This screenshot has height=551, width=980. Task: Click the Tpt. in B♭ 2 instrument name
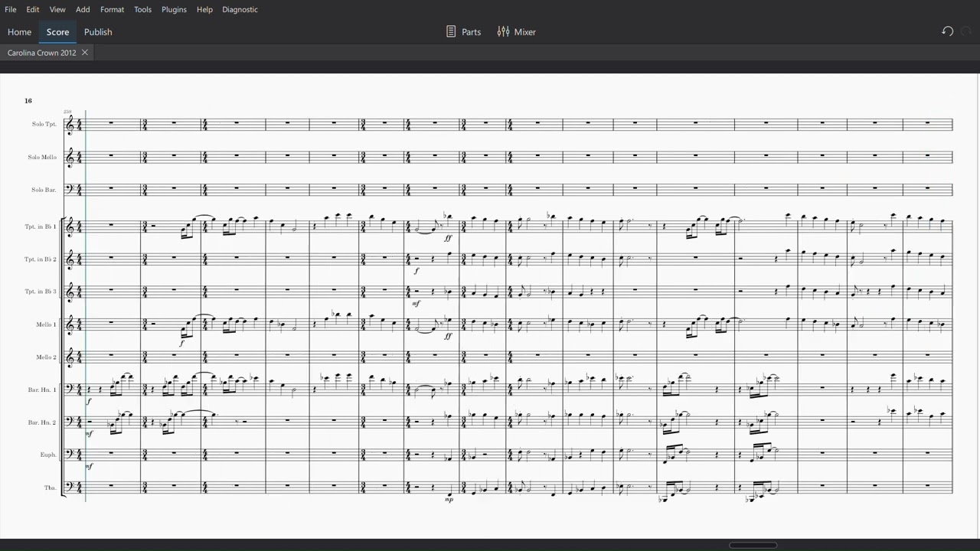tap(41, 259)
